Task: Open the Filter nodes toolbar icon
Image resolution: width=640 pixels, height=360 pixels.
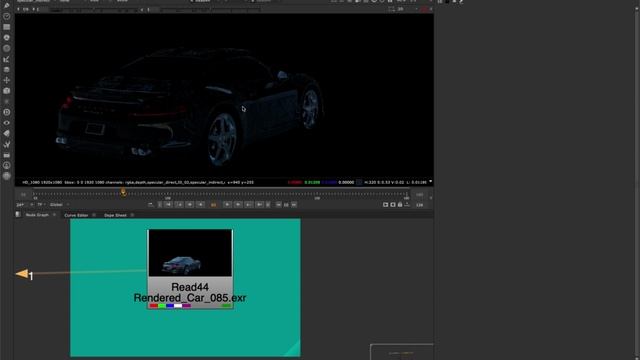Action: click(x=7, y=48)
